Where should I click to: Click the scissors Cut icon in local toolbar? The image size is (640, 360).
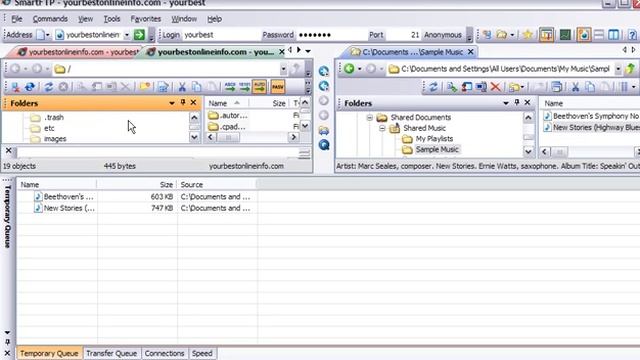coord(576,87)
